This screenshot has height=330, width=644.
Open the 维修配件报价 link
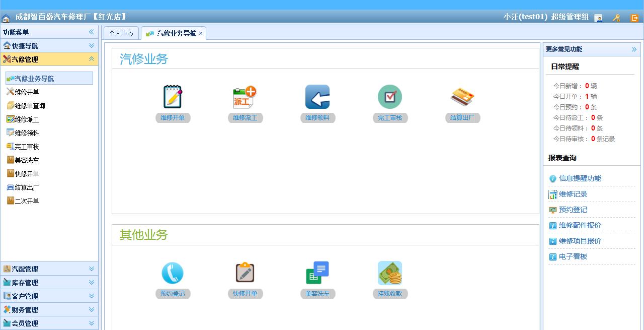(x=580, y=225)
